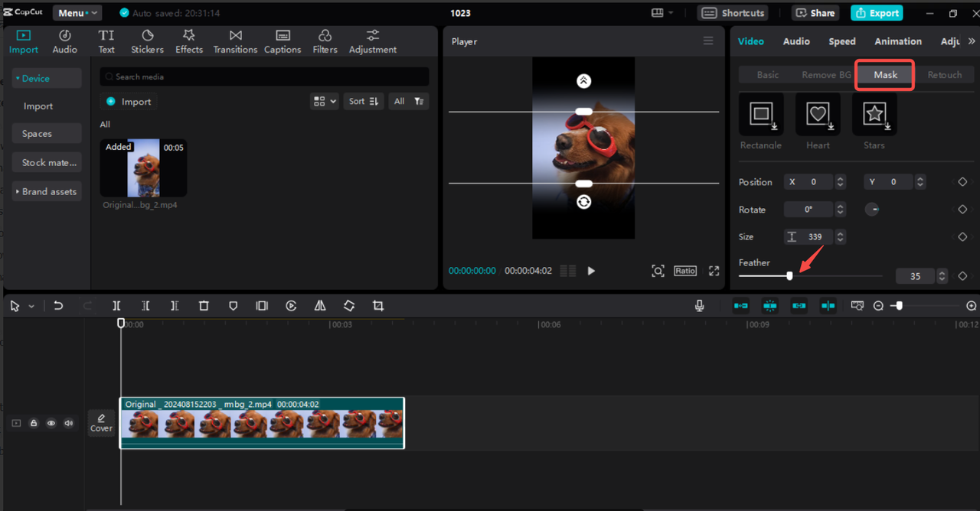
Task: Click the Export button
Action: click(877, 13)
